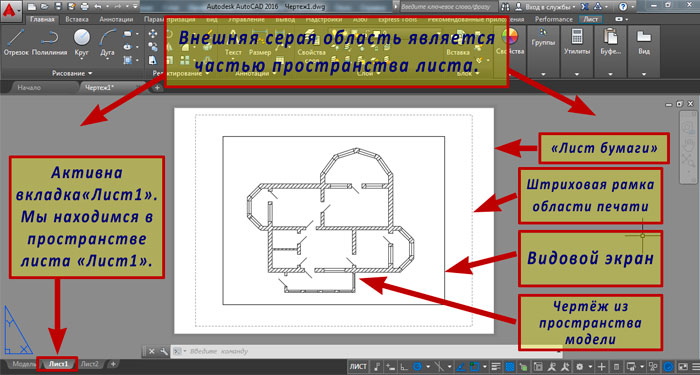700x375 pixels.
Task: Switch to the Вставка ribbon tab
Action: (x=77, y=20)
